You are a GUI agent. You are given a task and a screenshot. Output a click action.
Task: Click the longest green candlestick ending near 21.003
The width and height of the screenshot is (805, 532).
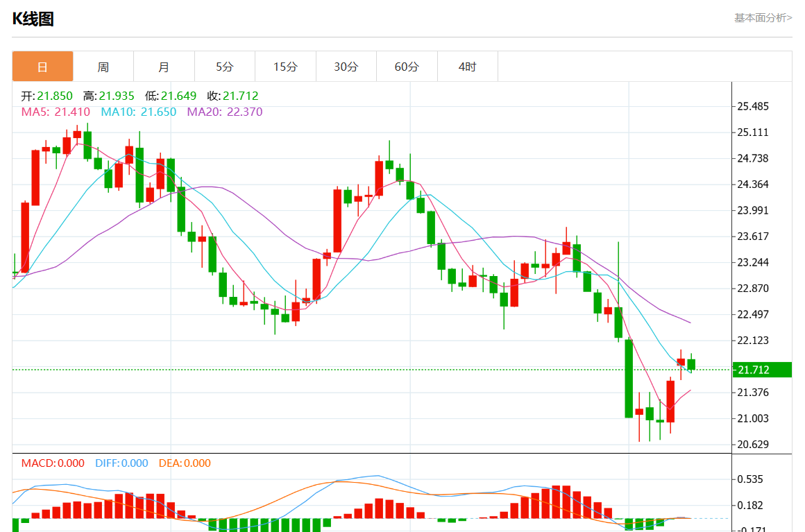tap(629, 379)
